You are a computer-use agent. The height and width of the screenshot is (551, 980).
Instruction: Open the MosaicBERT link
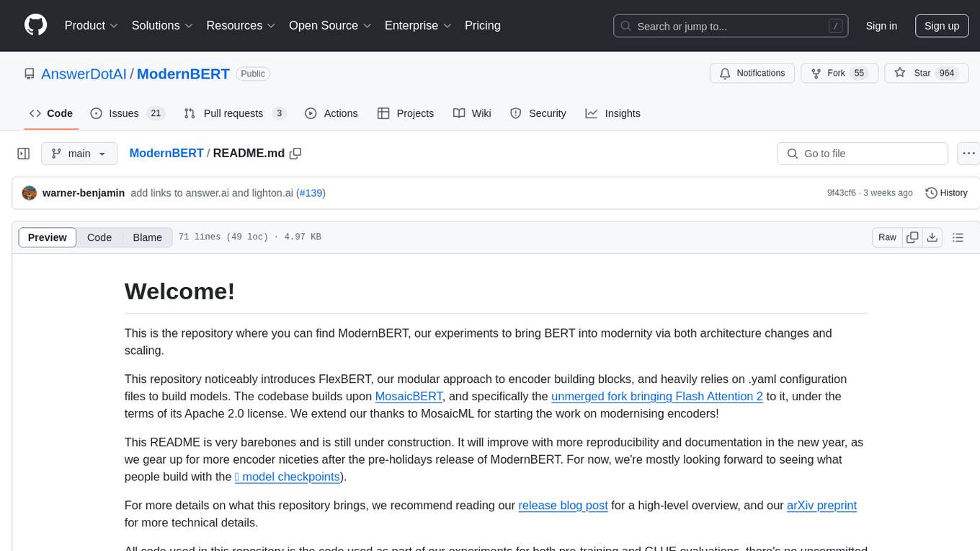(x=409, y=397)
